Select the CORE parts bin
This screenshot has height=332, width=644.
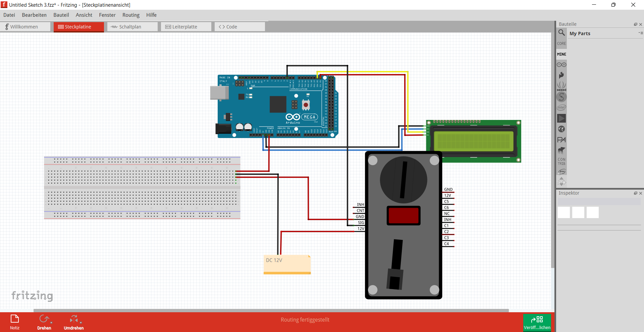561,44
